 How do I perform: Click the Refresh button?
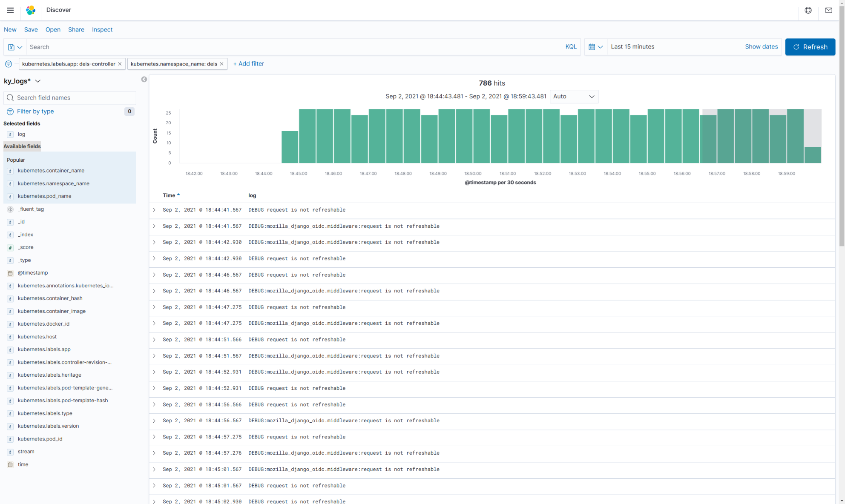pos(810,47)
